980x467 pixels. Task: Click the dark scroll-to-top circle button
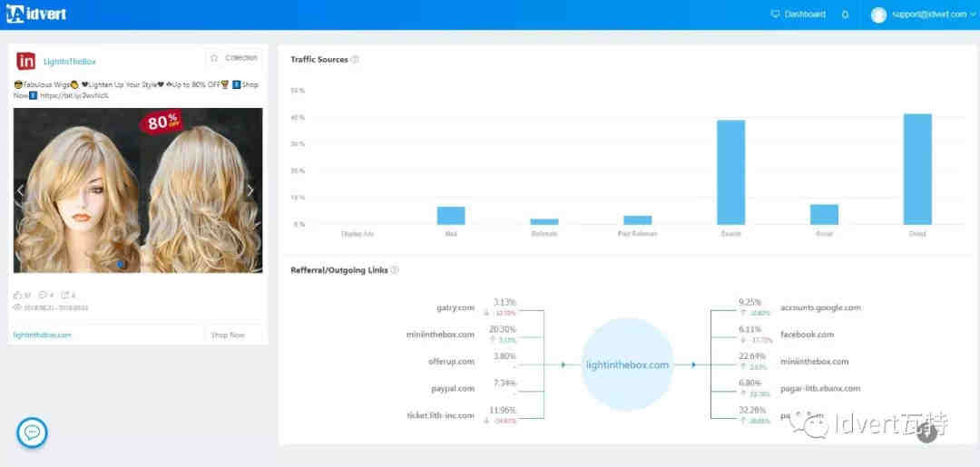926,433
